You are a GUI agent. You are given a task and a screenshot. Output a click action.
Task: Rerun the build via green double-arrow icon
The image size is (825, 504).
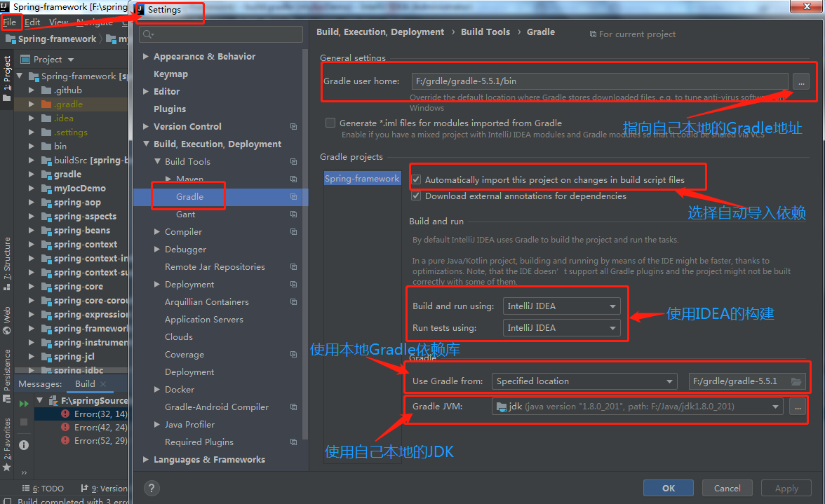click(x=24, y=403)
